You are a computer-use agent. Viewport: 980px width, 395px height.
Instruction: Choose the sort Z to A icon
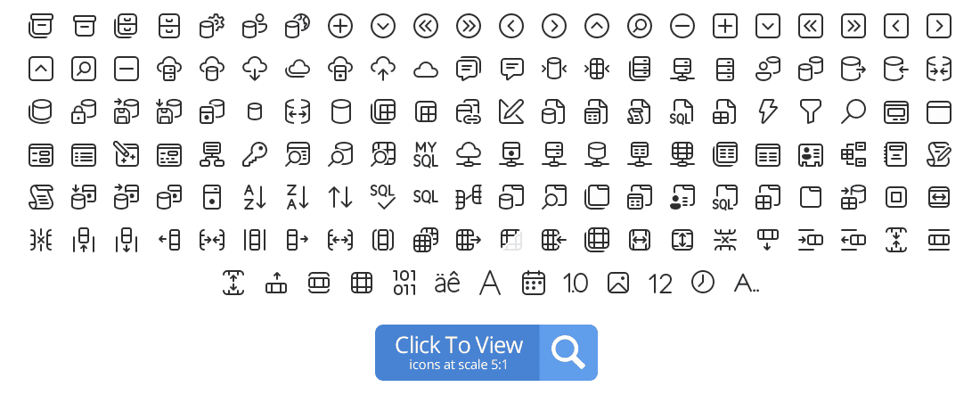(x=298, y=196)
